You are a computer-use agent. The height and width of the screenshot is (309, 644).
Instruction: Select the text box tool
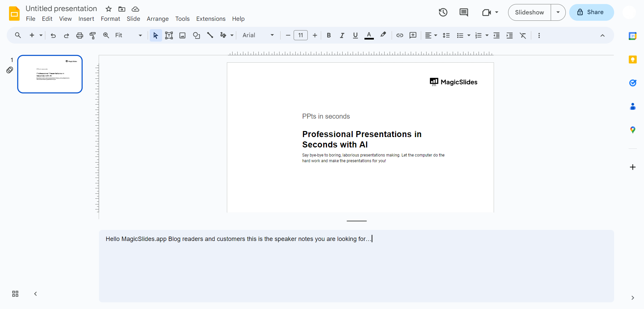coord(169,35)
